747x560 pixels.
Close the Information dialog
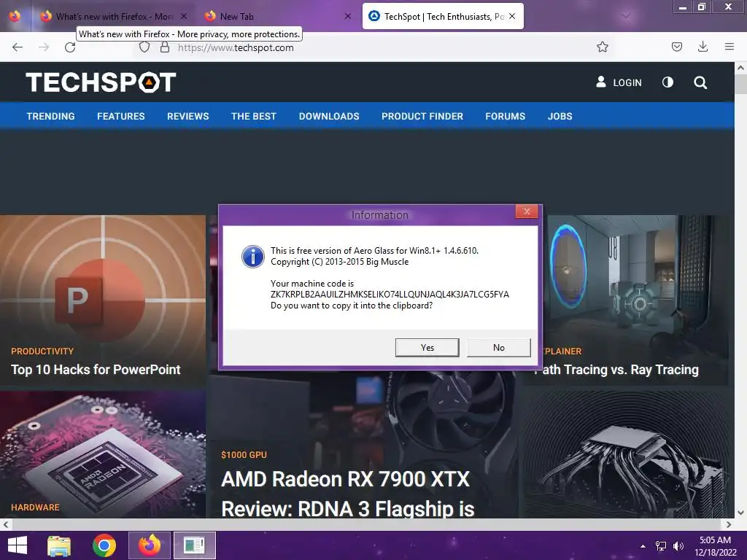(527, 211)
